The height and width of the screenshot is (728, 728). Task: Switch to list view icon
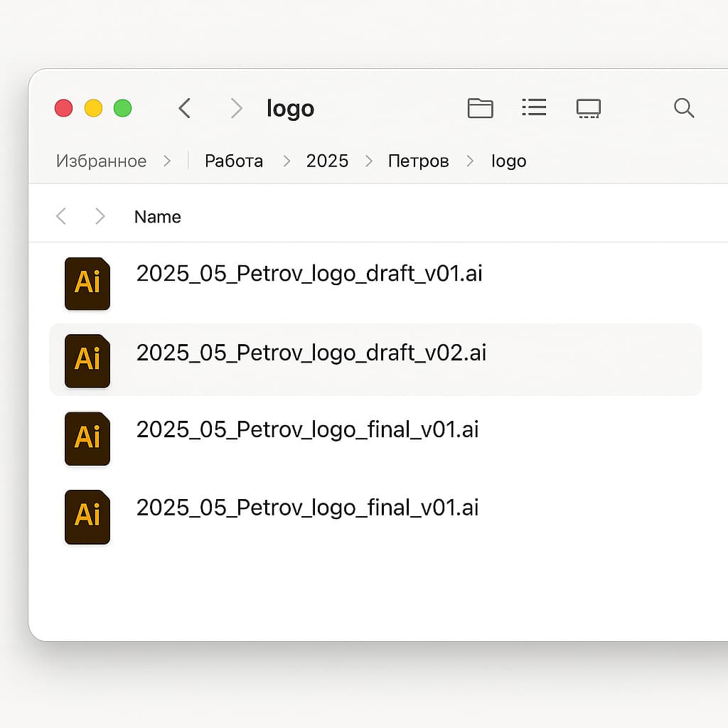pyautogui.click(x=534, y=107)
